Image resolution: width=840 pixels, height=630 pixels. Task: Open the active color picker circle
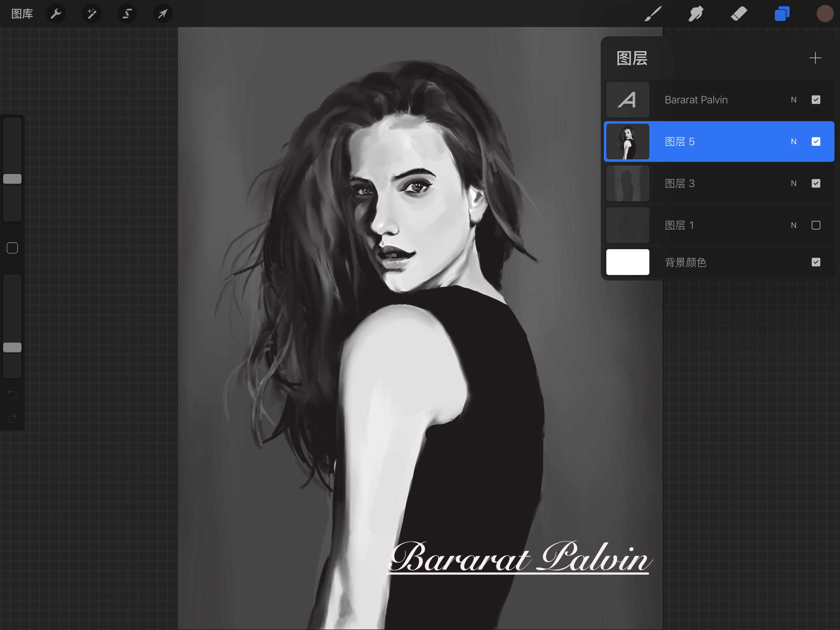[x=825, y=14]
